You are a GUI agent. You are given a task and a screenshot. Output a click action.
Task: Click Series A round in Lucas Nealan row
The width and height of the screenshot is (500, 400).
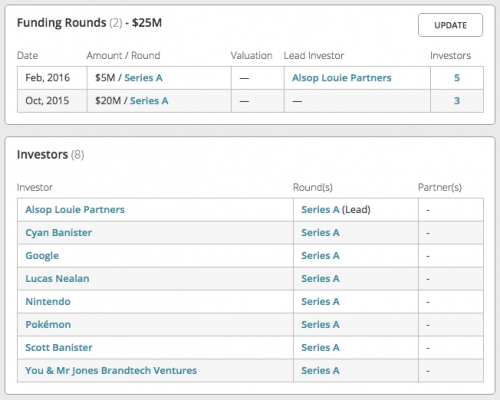[x=320, y=279]
